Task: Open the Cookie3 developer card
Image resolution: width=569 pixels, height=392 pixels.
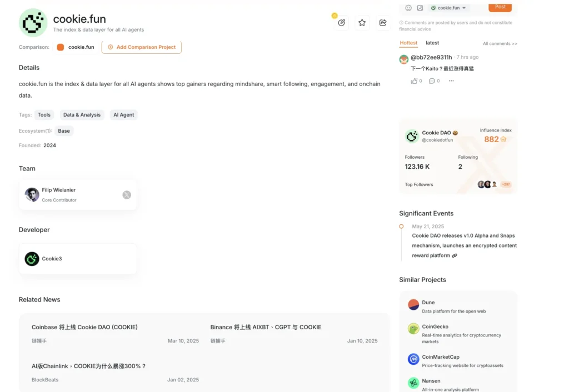Action: 78,259
